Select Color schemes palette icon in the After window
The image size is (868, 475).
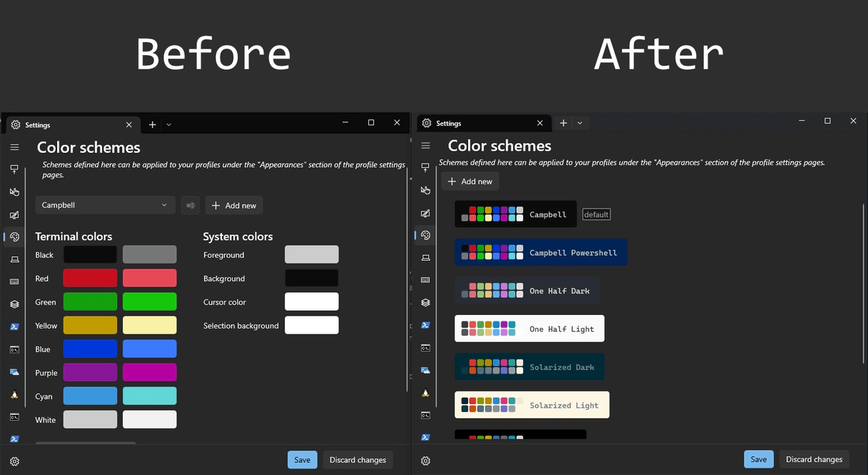click(425, 235)
